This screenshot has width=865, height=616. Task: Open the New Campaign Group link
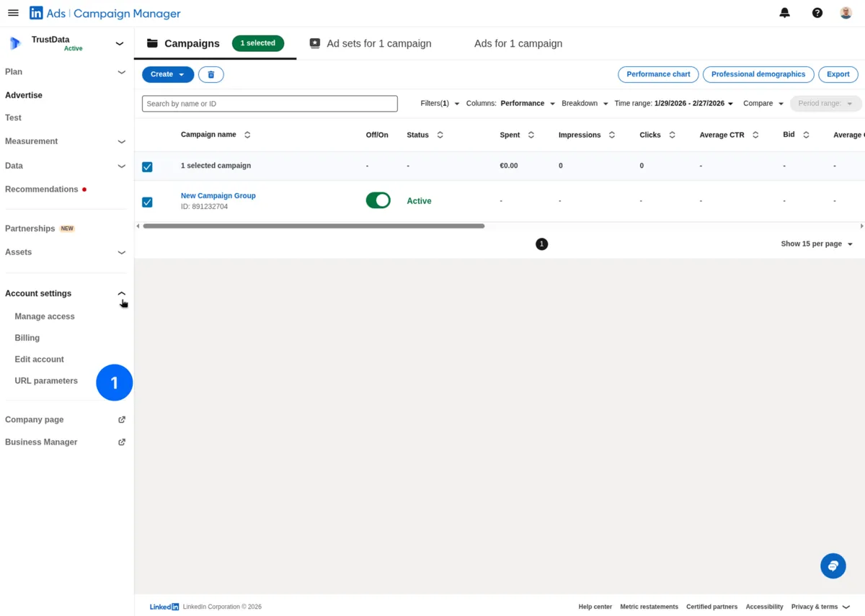218,195
